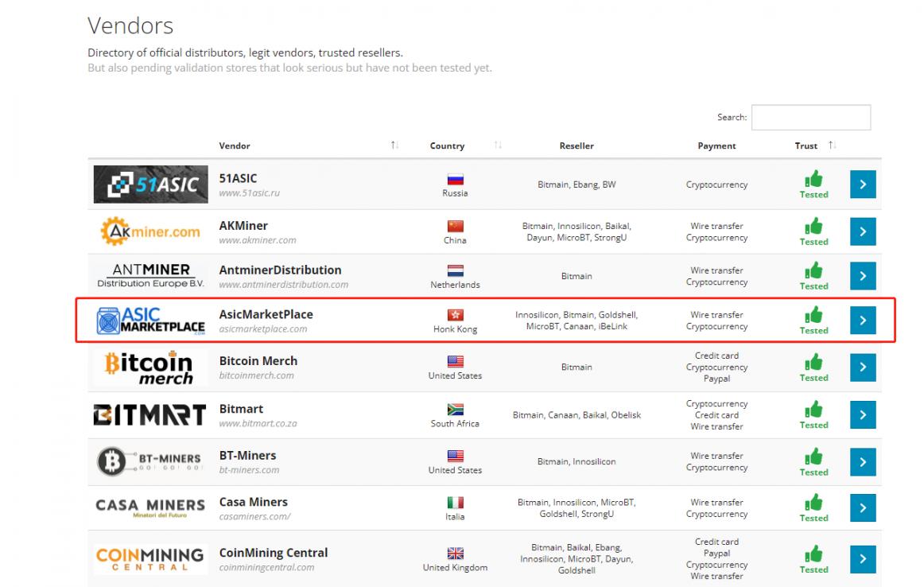Open AsicMarketPlace details with arrow button
This screenshot has width=924, height=587.
coord(863,320)
